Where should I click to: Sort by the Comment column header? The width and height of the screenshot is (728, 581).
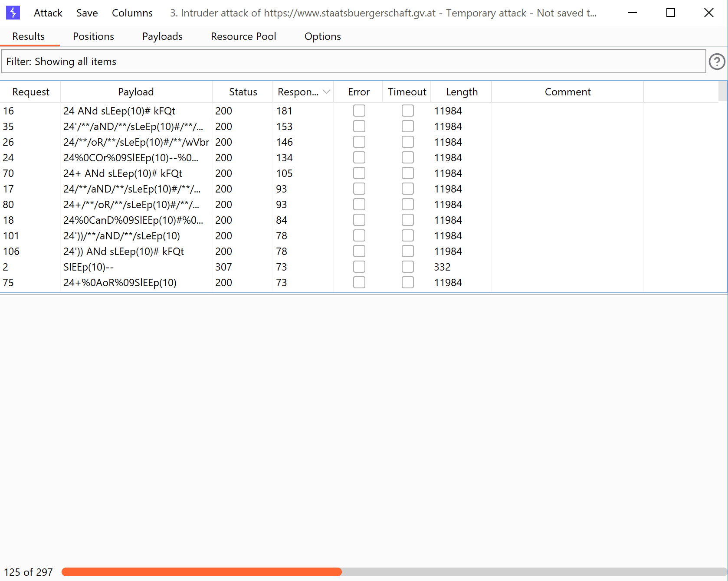[x=567, y=92]
